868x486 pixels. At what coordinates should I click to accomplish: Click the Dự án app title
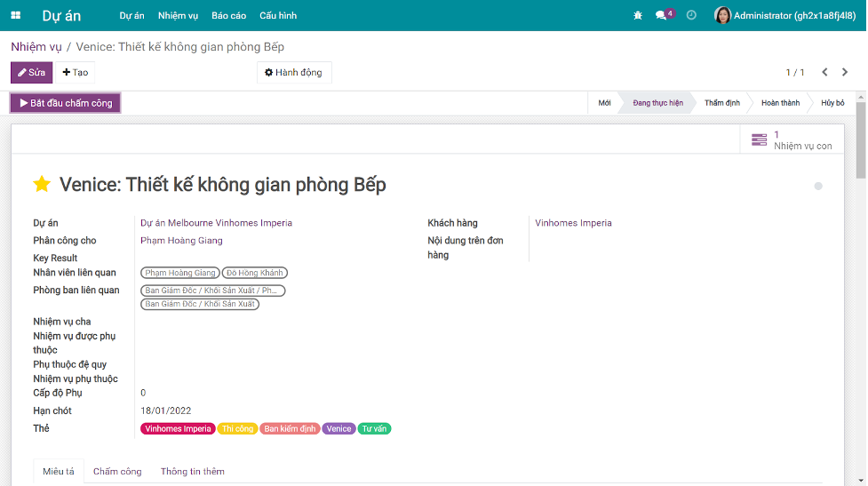61,15
